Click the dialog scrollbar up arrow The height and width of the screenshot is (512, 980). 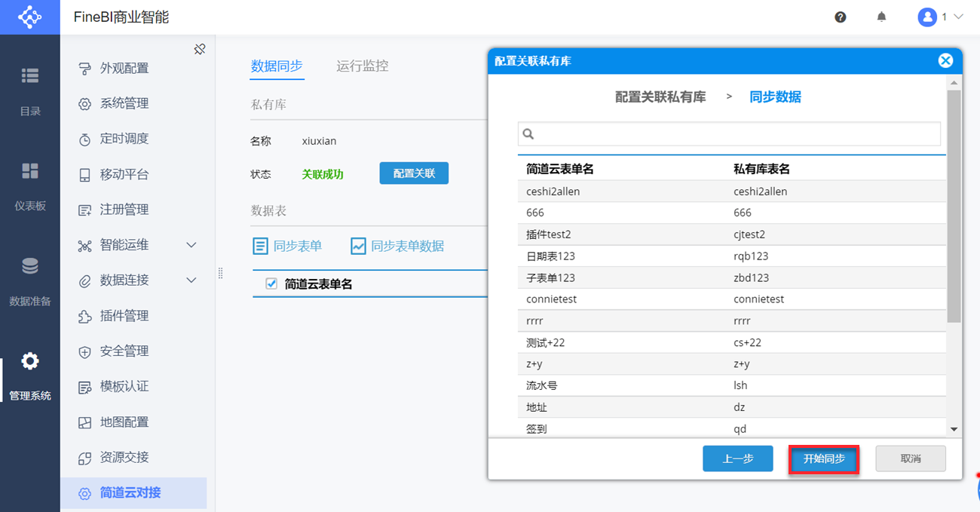pyautogui.click(x=954, y=83)
